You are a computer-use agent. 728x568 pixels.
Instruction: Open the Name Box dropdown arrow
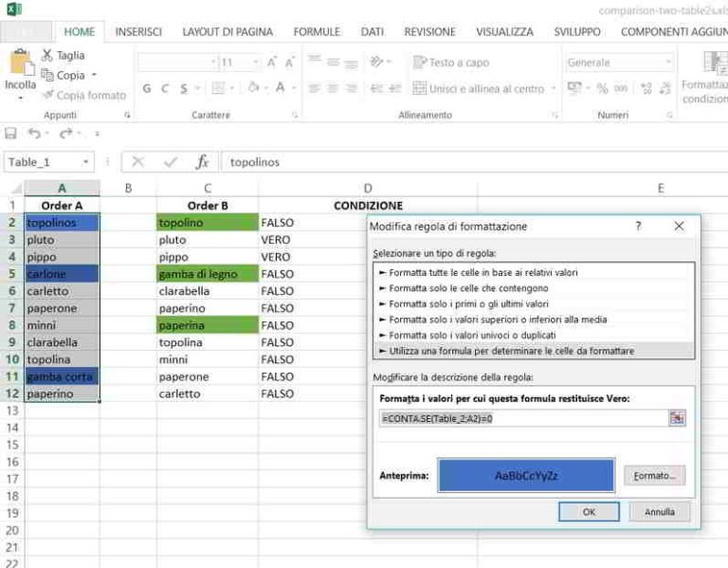(86, 162)
